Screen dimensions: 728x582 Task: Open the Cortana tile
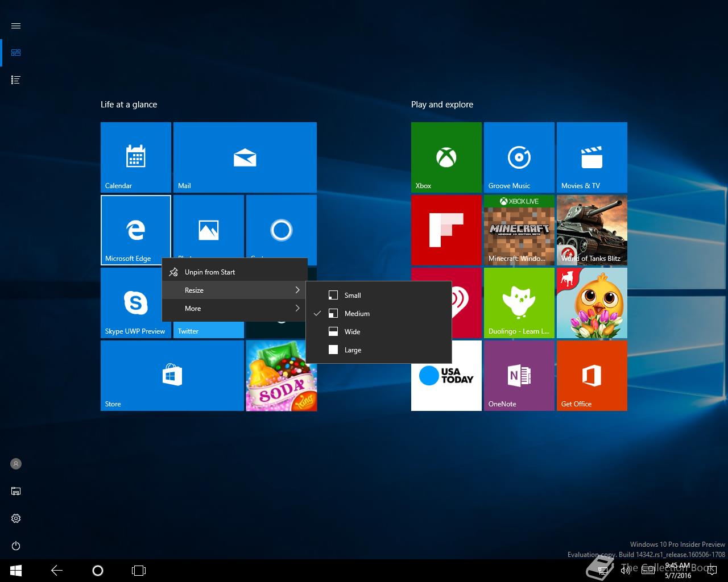[x=282, y=227]
